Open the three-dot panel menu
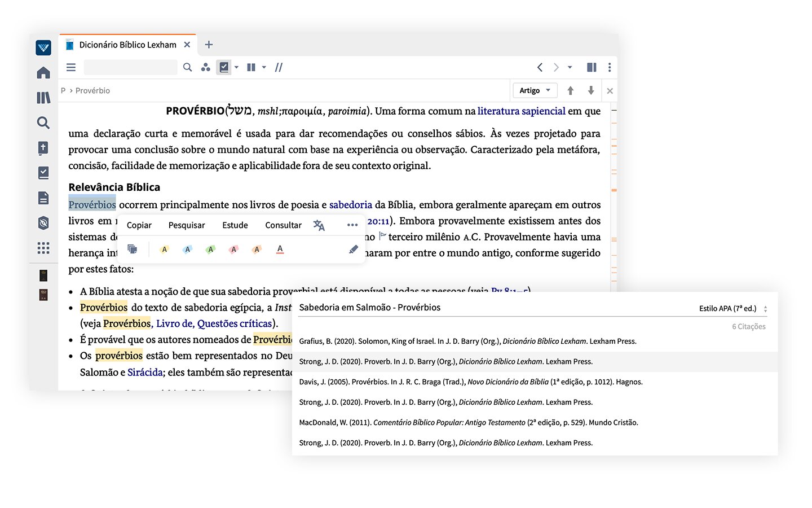812x508 pixels. pos(610,67)
